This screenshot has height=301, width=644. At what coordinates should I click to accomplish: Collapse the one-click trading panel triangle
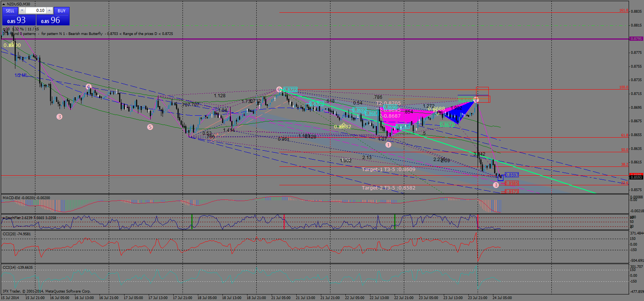(4, 4)
